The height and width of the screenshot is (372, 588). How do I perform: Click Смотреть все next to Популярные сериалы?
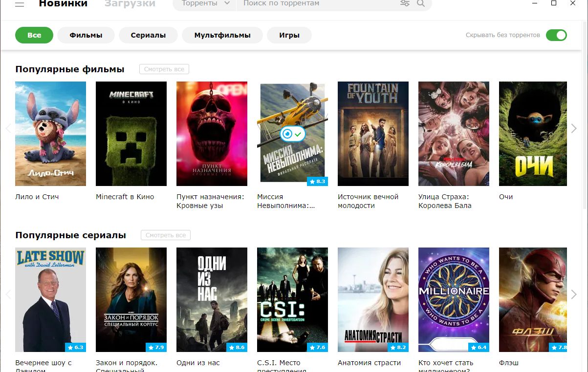[x=166, y=235]
